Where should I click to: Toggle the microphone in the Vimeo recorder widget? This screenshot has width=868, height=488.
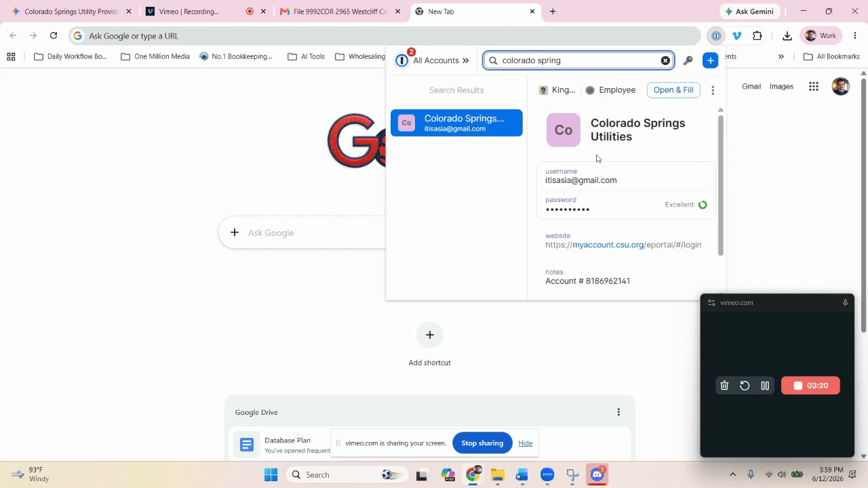[845, 302]
